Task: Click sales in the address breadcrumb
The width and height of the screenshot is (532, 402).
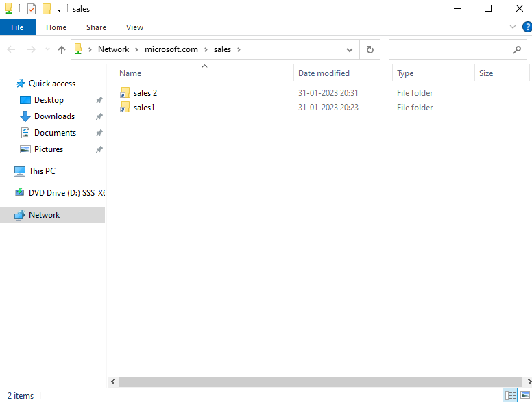Action: [222, 49]
